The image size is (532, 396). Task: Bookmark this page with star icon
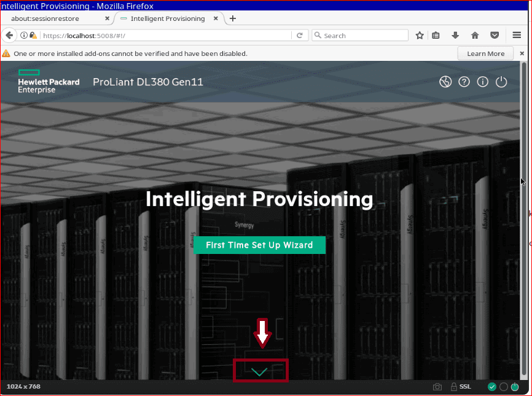[x=420, y=36]
